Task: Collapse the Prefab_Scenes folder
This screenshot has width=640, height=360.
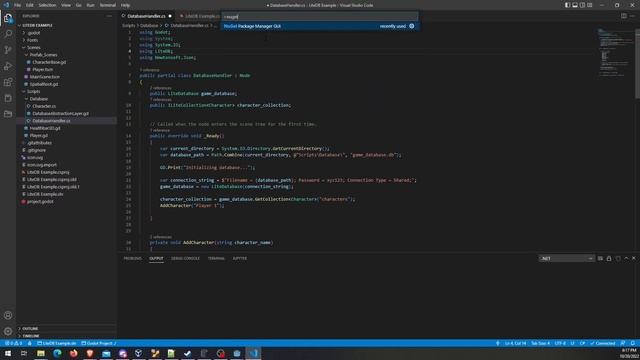Action: [x=43, y=55]
